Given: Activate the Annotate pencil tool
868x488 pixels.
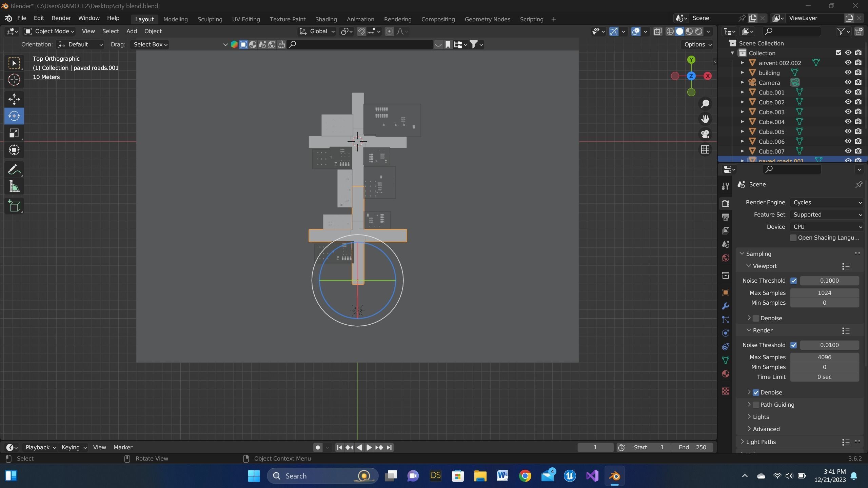Looking at the screenshot, I should (14, 169).
